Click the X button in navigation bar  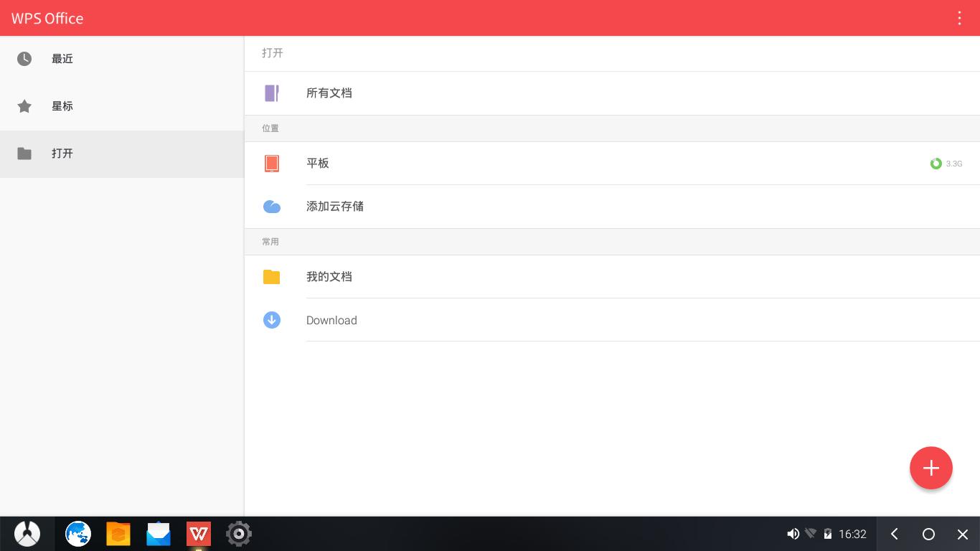pyautogui.click(x=963, y=534)
